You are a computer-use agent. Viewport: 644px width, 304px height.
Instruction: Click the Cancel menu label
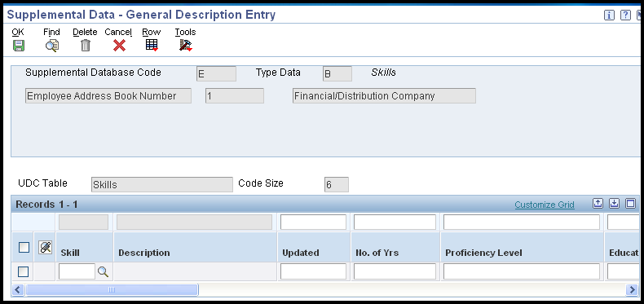[118, 32]
